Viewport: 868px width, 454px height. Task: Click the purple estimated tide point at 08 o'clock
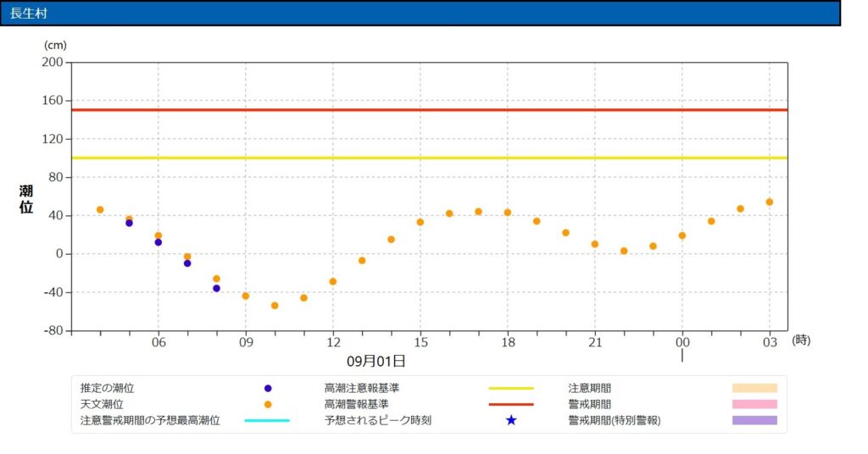click(x=216, y=288)
